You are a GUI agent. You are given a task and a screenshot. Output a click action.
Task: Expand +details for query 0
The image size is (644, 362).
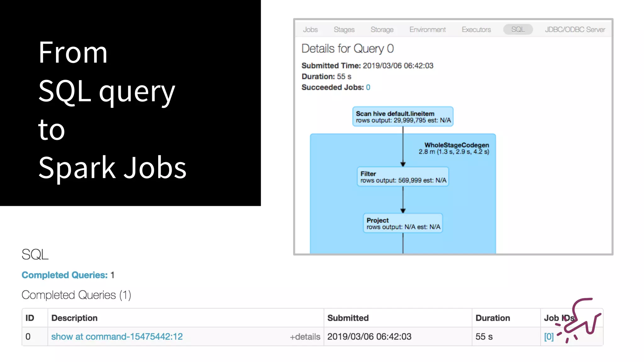click(x=305, y=337)
